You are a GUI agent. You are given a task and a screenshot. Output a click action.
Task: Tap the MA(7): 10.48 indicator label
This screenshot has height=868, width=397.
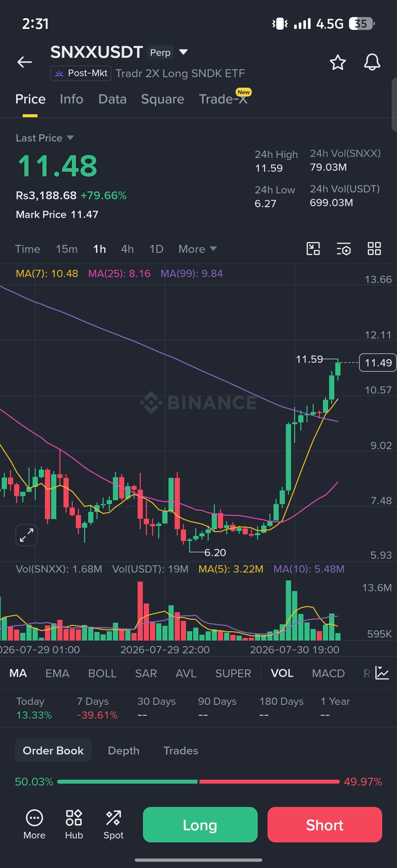click(x=47, y=273)
